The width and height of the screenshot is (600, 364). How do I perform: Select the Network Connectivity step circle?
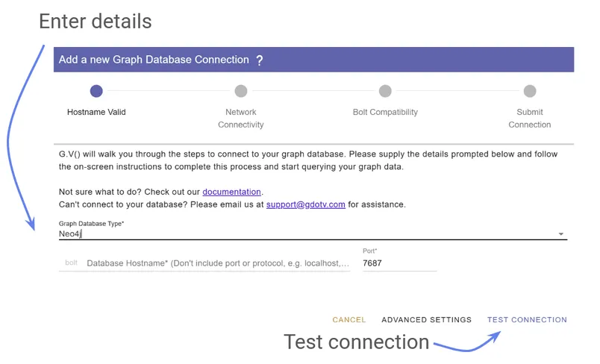[x=241, y=91]
